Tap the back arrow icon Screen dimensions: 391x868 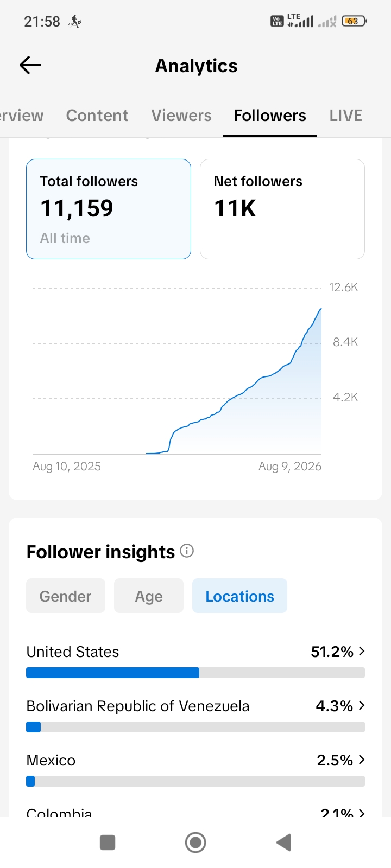coord(30,66)
